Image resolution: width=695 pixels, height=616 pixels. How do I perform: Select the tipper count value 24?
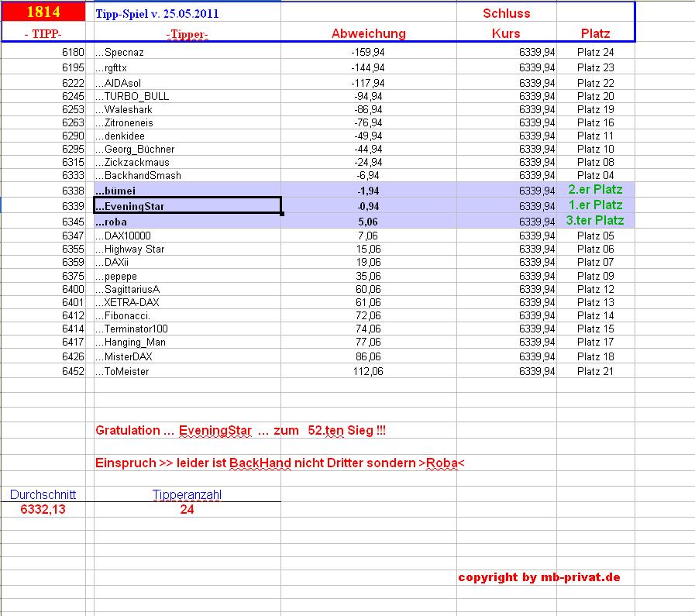tap(187, 509)
